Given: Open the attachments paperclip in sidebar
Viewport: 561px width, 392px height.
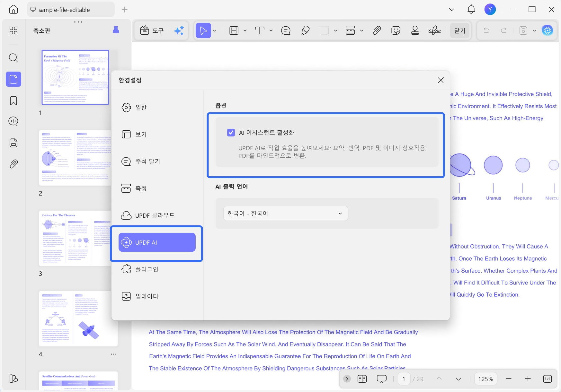Looking at the screenshot, I should tap(13, 164).
